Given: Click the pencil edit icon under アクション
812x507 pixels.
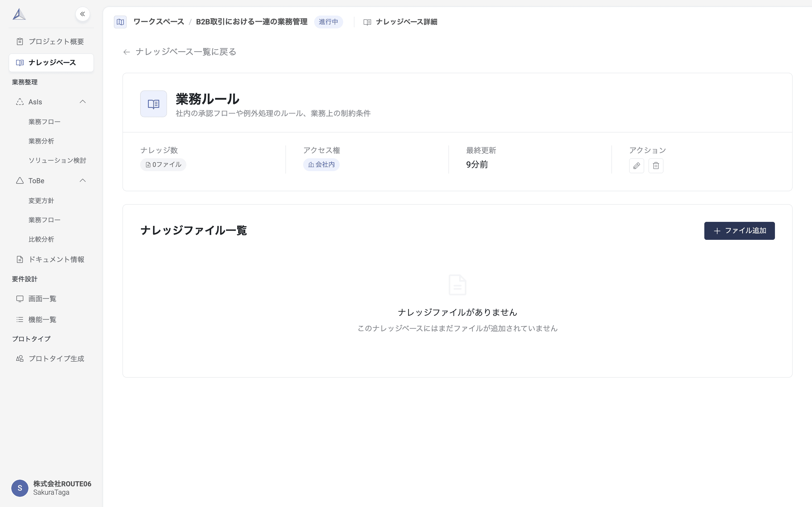Looking at the screenshot, I should tap(636, 165).
